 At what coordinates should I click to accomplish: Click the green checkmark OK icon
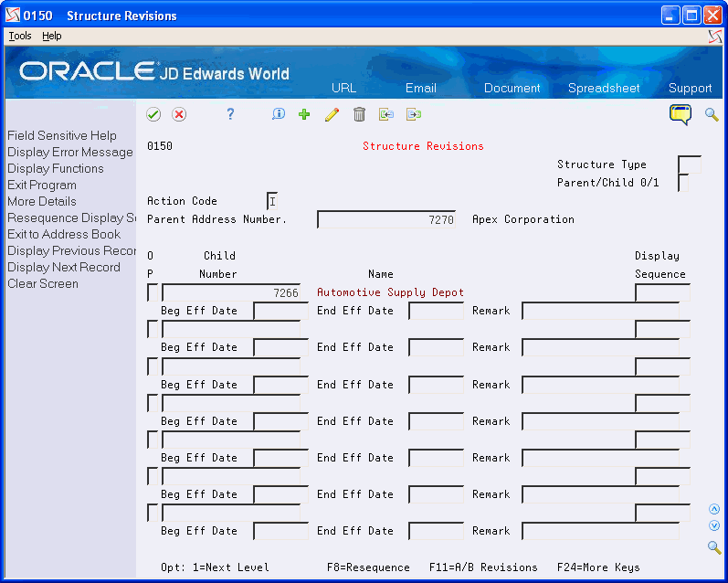(153, 114)
